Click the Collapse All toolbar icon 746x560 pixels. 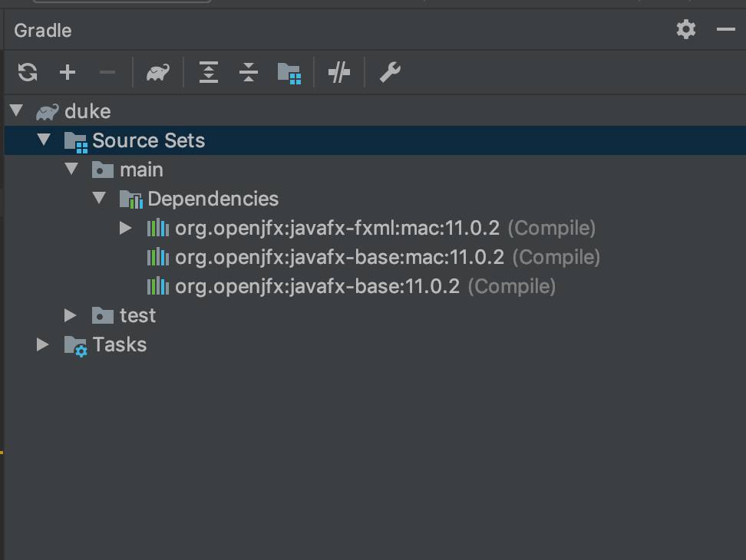[249, 73]
